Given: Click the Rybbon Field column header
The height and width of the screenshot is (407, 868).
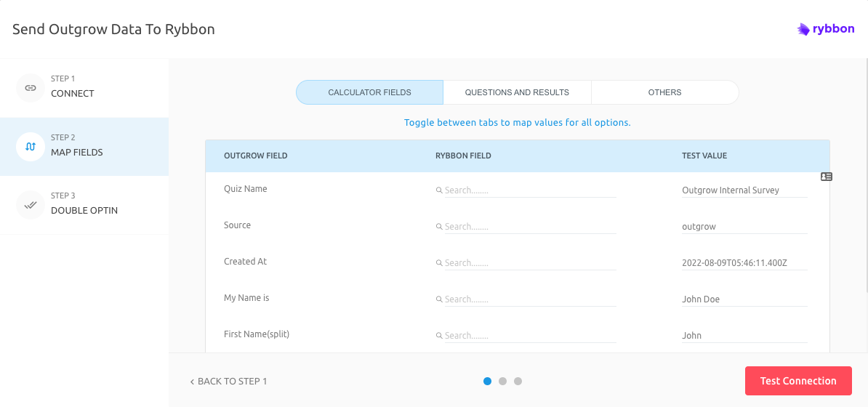Looking at the screenshot, I should (x=463, y=156).
